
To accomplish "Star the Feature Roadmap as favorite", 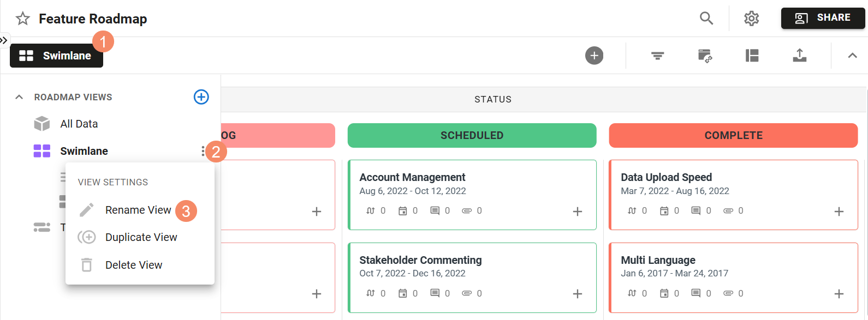I will (23, 19).
